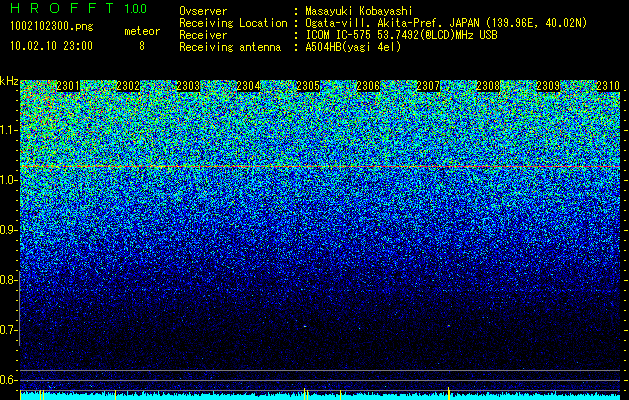Click the 2305 time label
The width and height of the screenshot is (629, 400).
tap(308, 86)
